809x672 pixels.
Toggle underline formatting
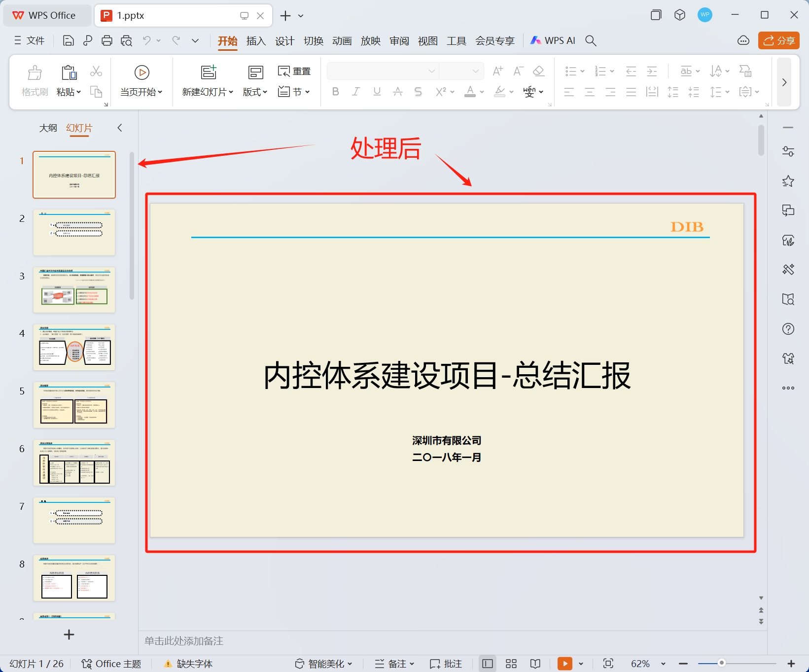[x=377, y=91]
